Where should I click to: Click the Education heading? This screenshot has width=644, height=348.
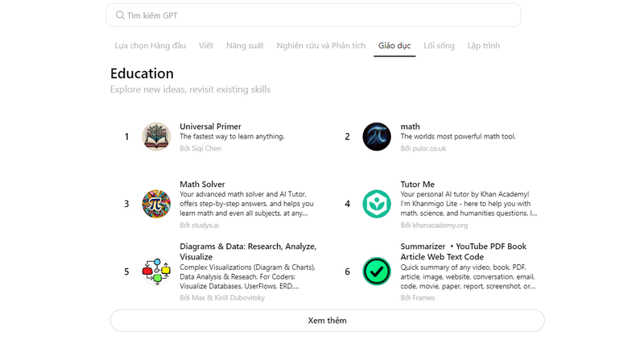(142, 73)
